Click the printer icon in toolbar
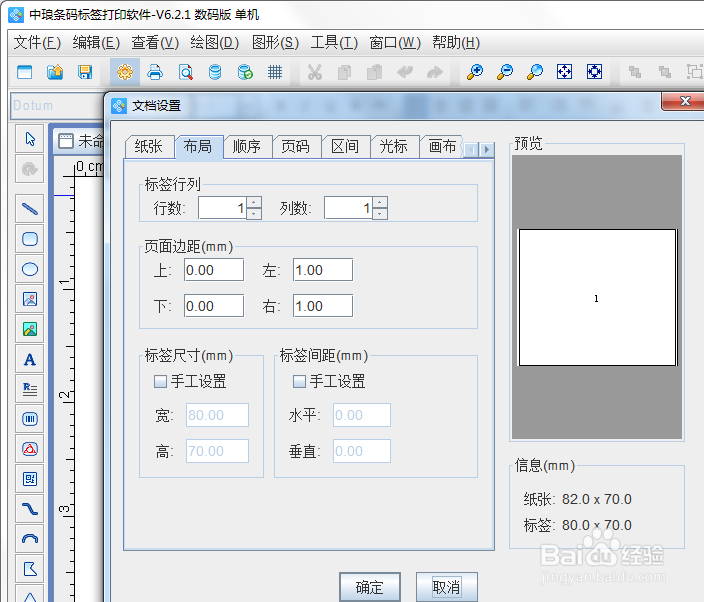The image size is (704, 602). (x=155, y=72)
